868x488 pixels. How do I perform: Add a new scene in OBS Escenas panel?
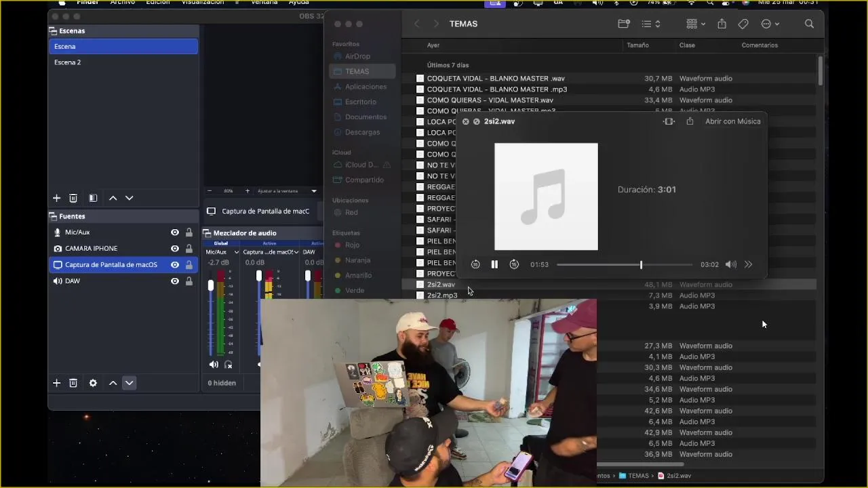tap(56, 198)
